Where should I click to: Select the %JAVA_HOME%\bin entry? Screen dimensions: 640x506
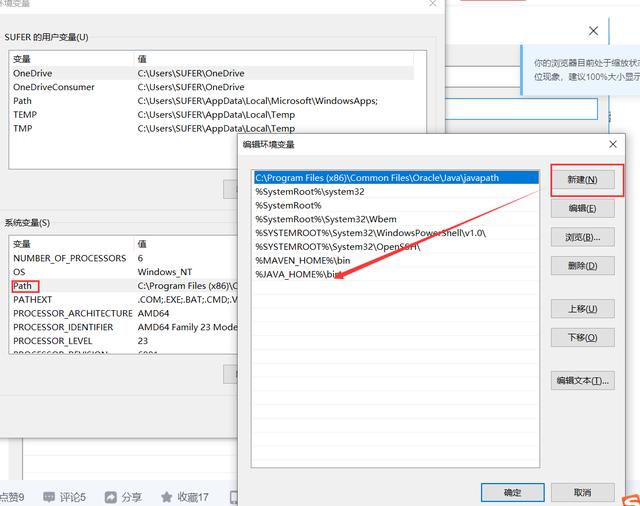396,274
